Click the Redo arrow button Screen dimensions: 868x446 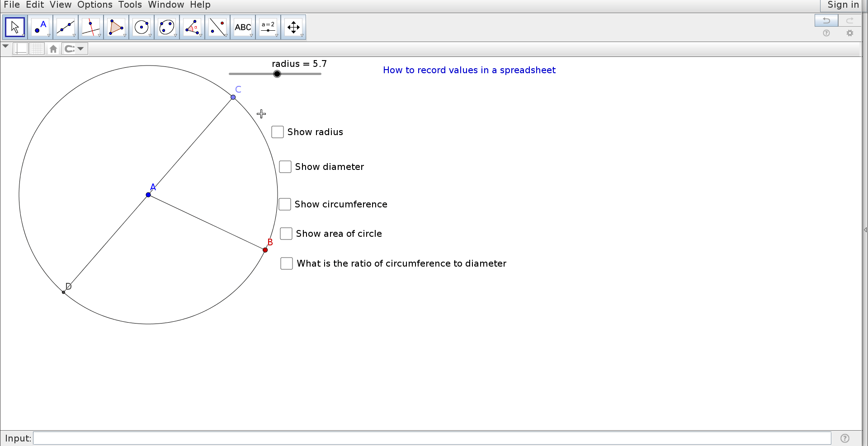(x=850, y=20)
